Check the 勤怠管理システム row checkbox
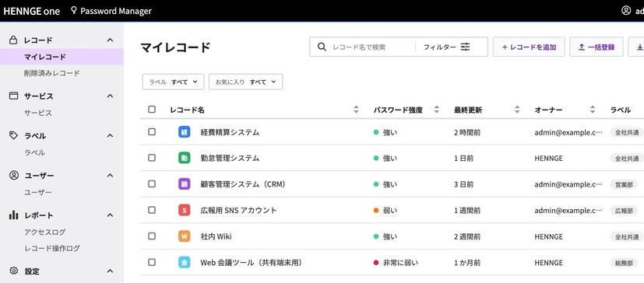 152,158
